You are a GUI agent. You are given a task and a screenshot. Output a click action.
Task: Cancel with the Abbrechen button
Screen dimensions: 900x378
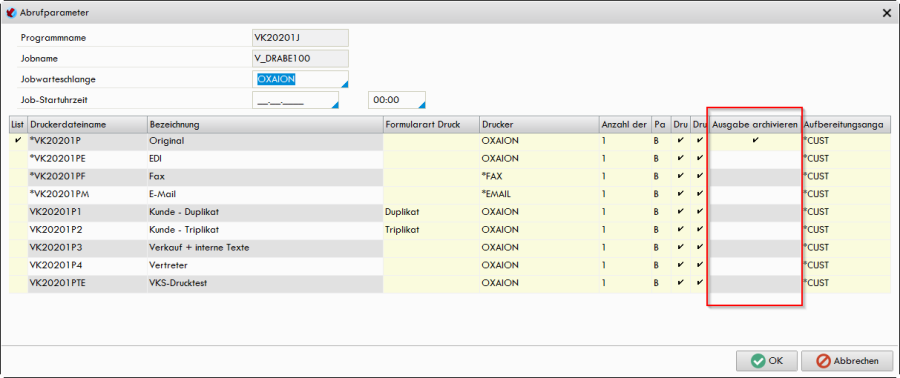coord(848,361)
